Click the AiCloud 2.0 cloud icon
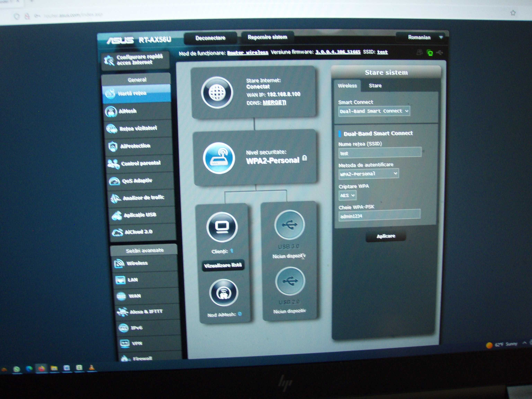532x399 pixels. (x=118, y=232)
